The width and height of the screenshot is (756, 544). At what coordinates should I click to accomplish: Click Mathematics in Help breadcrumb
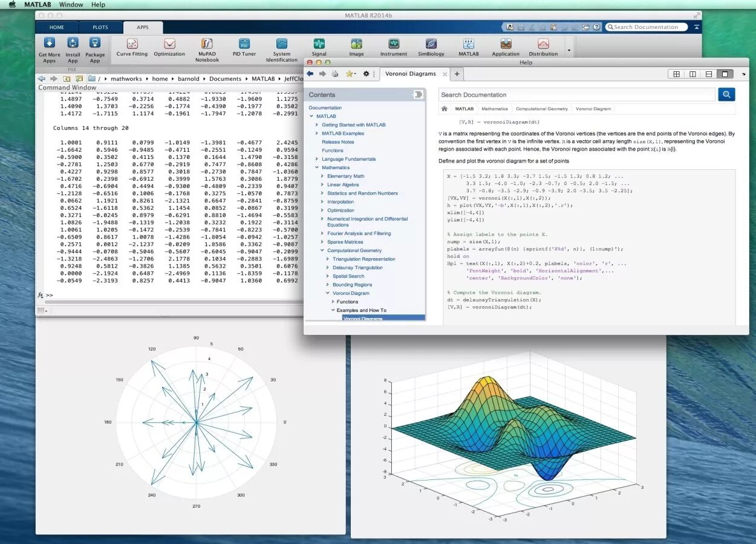pyautogui.click(x=495, y=109)
